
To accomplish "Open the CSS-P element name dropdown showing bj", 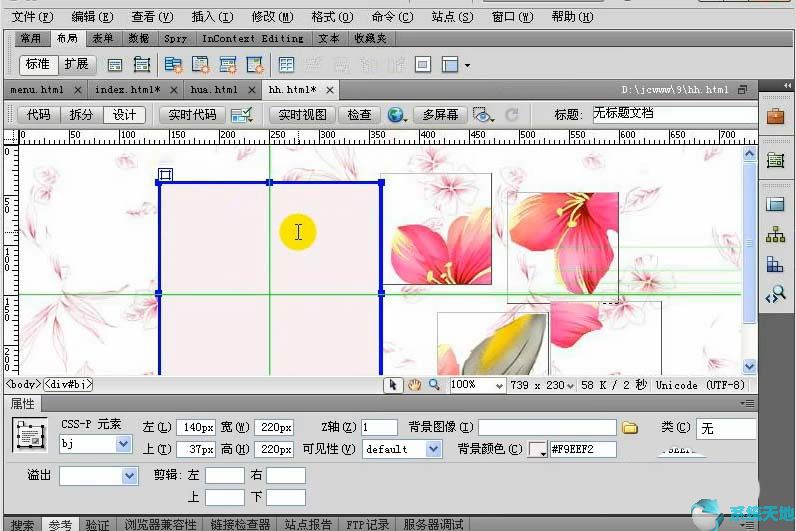I will pos(123,444).
